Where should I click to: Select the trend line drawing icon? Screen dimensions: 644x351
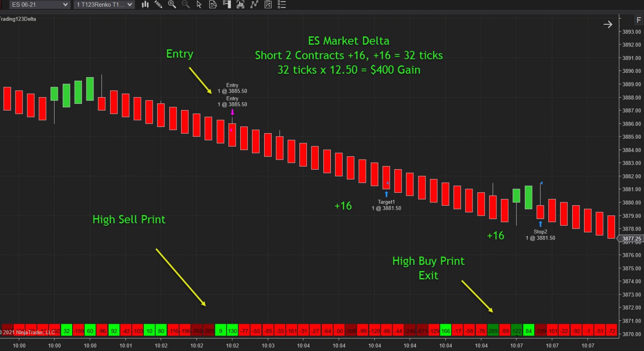(x=254, y=5)
